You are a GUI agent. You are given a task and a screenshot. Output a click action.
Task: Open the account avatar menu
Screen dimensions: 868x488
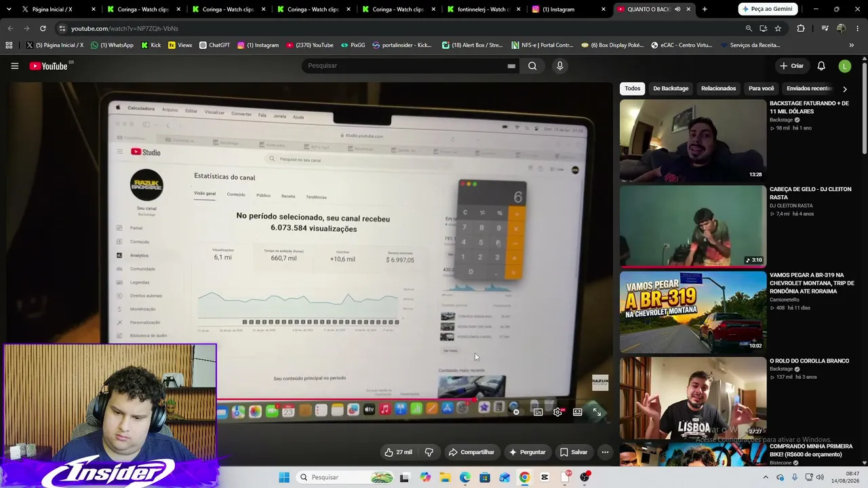click(x=844, y=66)
